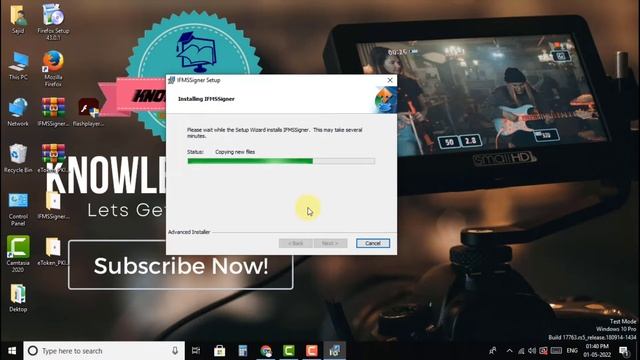Open the orange Camtasia recorder taskbar icon
The width and height of the screenshot is (640, 360).
point(312,351)
